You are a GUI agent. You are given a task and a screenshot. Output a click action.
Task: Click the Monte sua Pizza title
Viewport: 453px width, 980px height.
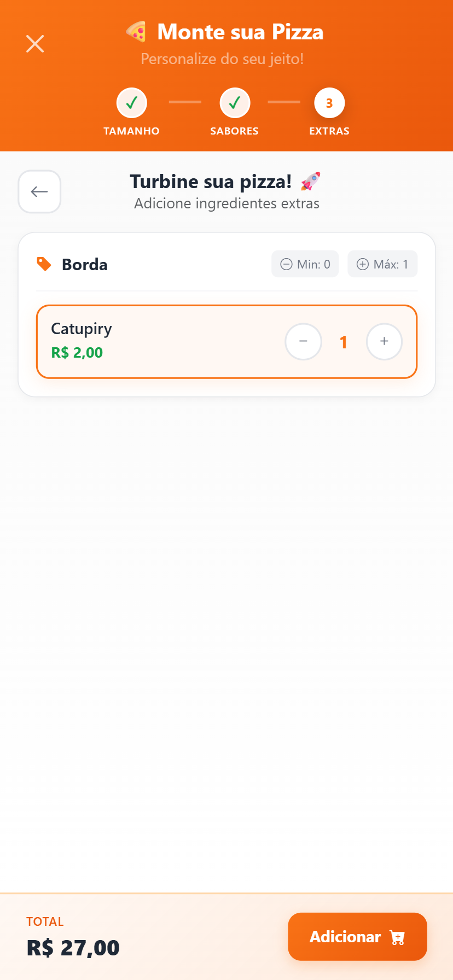coord(240,32)
